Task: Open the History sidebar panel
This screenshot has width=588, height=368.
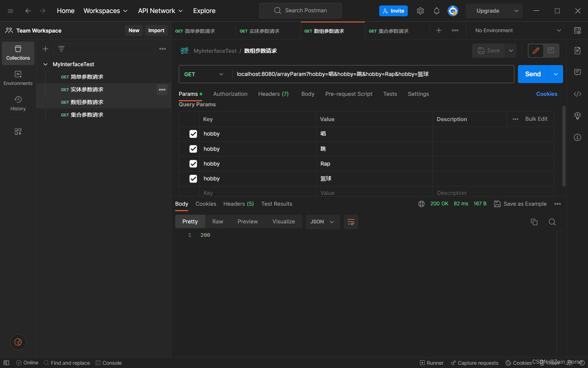Action: pyautogui.click(x=18, y=104)
